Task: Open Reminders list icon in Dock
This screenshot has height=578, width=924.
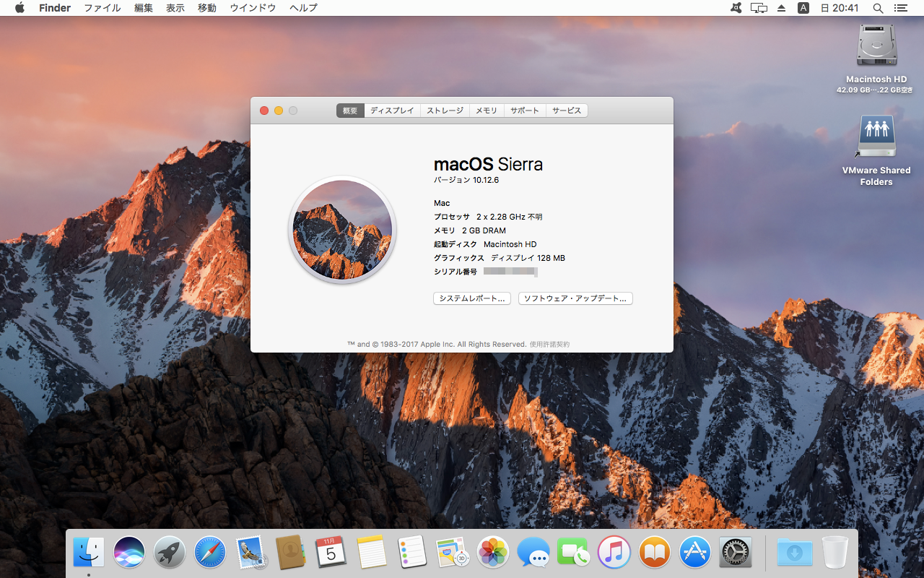Action: pos(412,553)
